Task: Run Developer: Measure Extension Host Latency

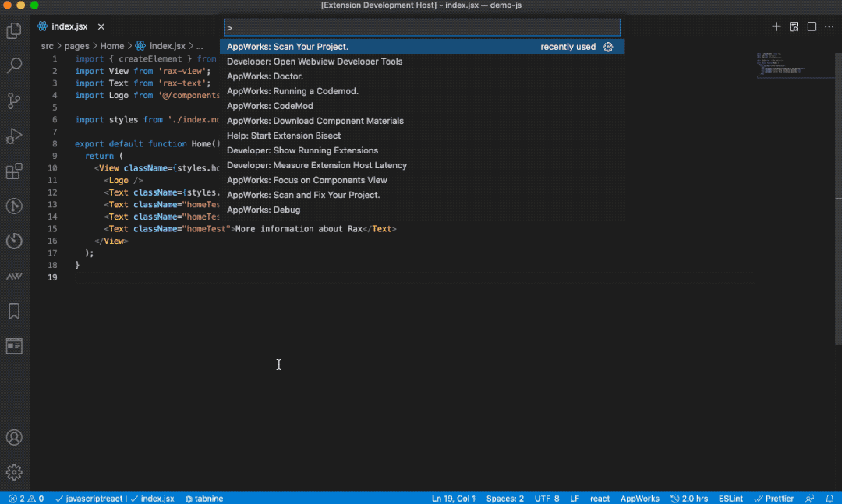Action: point(422,165)
